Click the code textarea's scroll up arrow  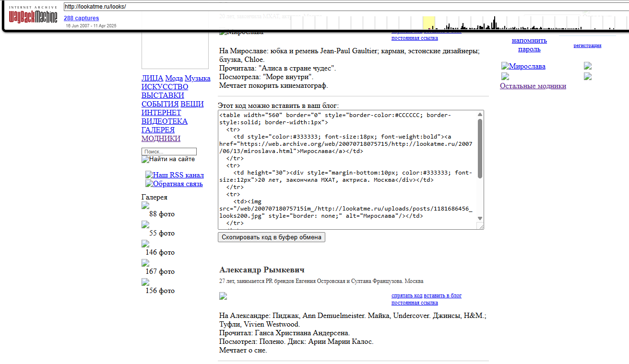click(x=480, y=114)
